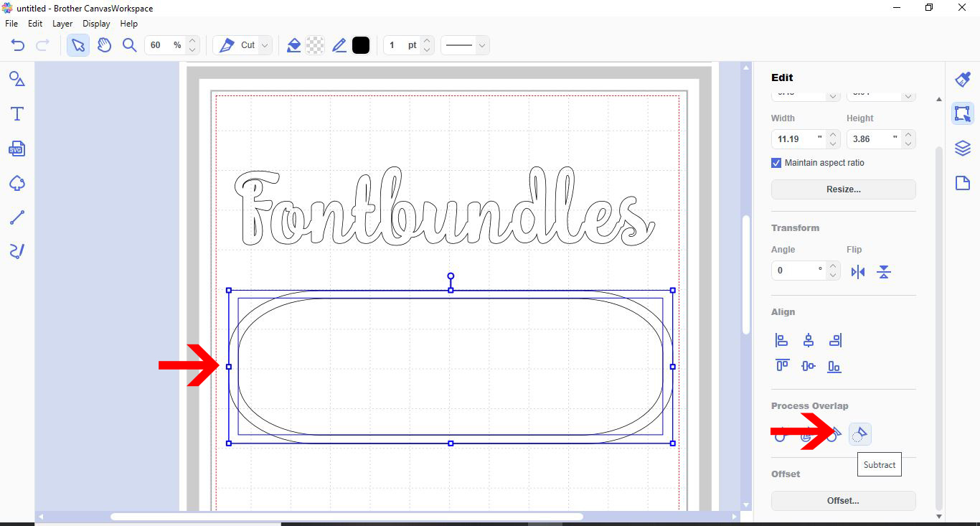Align selected objects to horizontal center
This screenshot has height=526, width=980.
tap(809, 340)
